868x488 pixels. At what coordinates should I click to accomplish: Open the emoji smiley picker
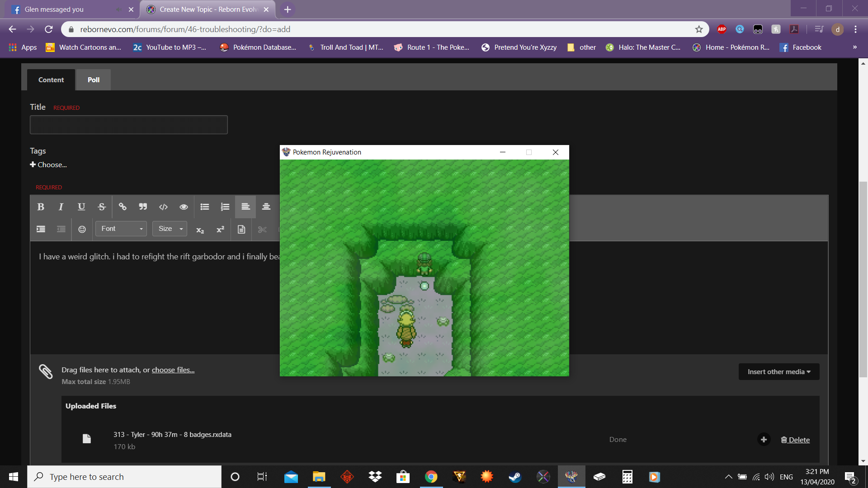[82, 229]
